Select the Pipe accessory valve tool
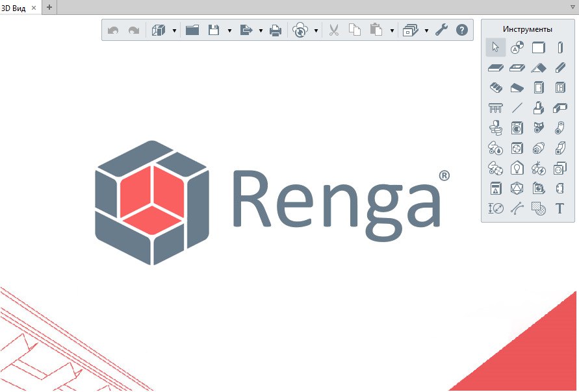Screen dimensions: 579x392 (x=538, y=128)
